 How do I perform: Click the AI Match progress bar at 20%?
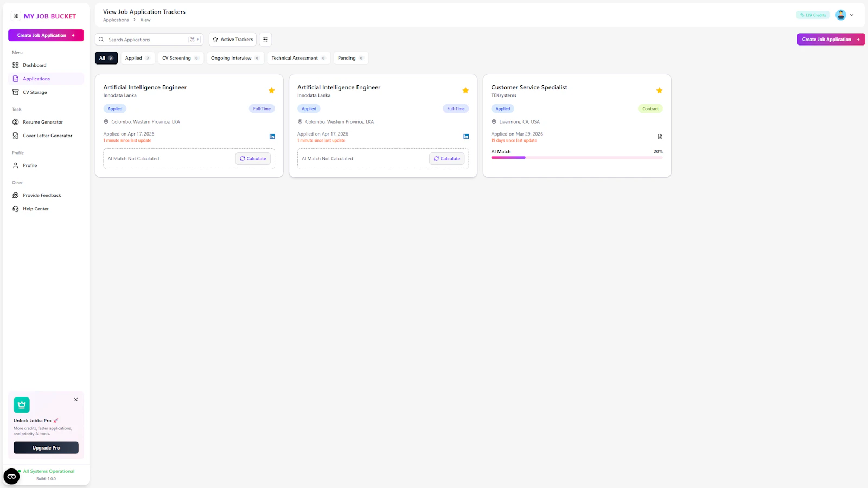[x=577, y=158]
